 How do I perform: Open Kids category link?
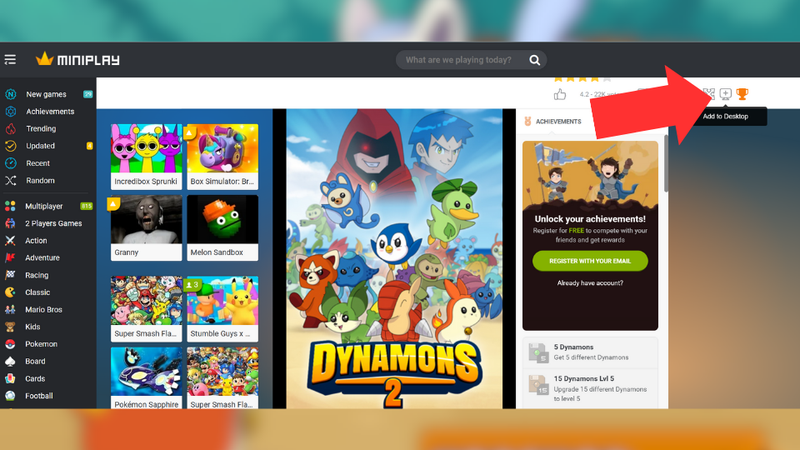[33, 327]
